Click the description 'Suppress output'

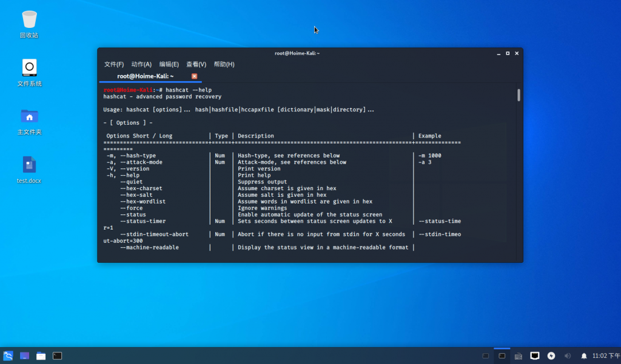click(262, 182)
